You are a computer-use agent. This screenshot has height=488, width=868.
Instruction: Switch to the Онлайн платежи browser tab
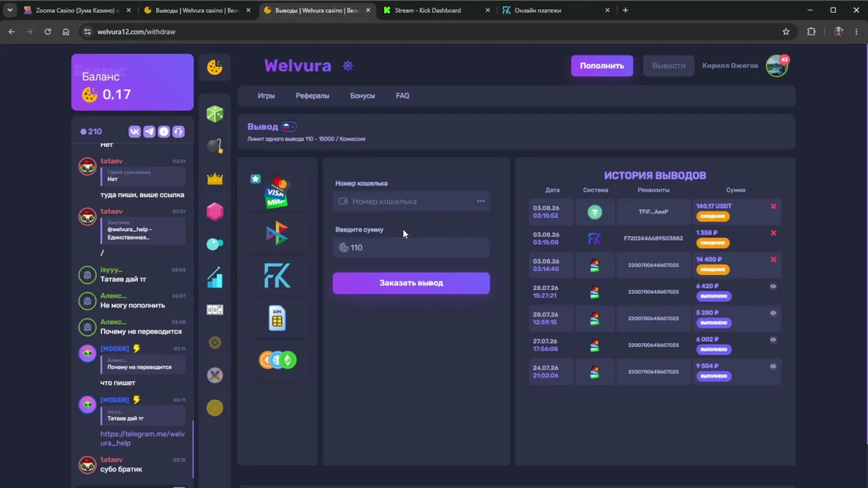[x=555, y=10]
